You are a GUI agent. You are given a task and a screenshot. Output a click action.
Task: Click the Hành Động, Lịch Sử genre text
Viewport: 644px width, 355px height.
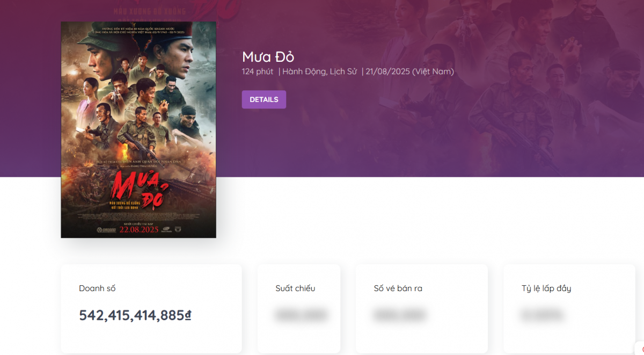click(319, 71)
